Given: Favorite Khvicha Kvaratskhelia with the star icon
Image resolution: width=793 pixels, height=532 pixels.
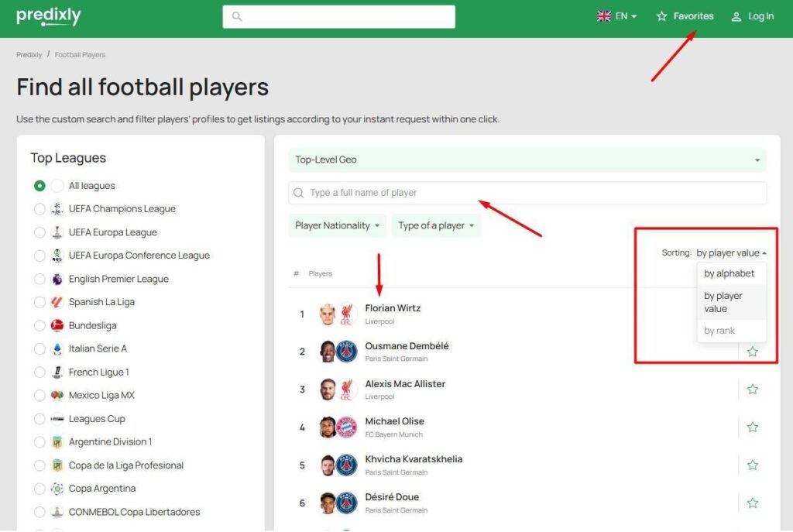Looking at the screenshot, I should (x=753, y=465).
